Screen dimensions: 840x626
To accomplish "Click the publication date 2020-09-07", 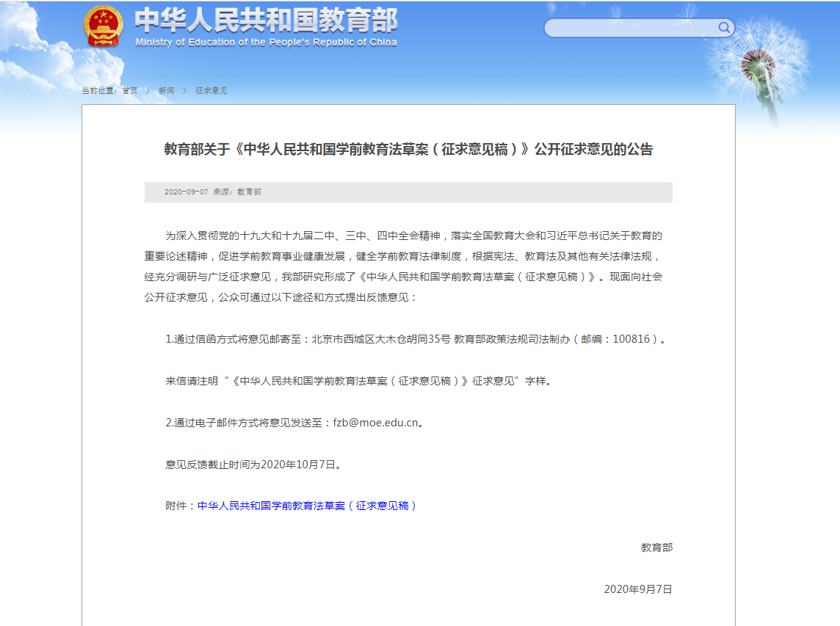I will point(186,192).
